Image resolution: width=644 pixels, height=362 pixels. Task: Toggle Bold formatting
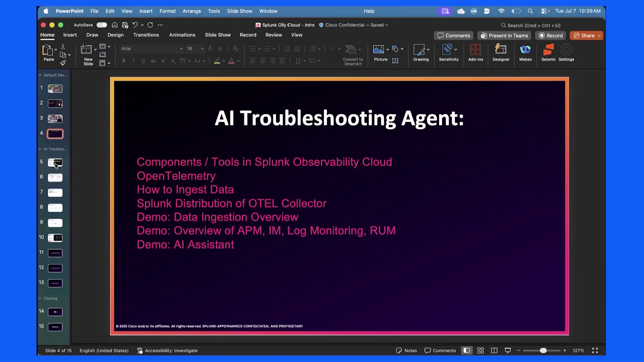tap(124, 61)
